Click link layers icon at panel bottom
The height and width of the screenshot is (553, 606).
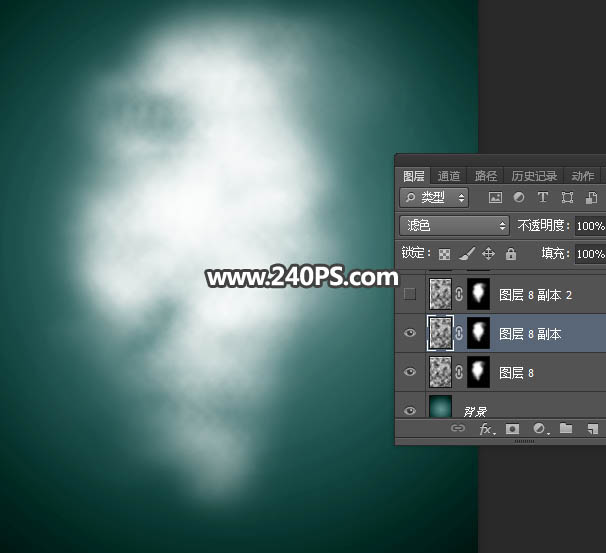coord(458,428)
